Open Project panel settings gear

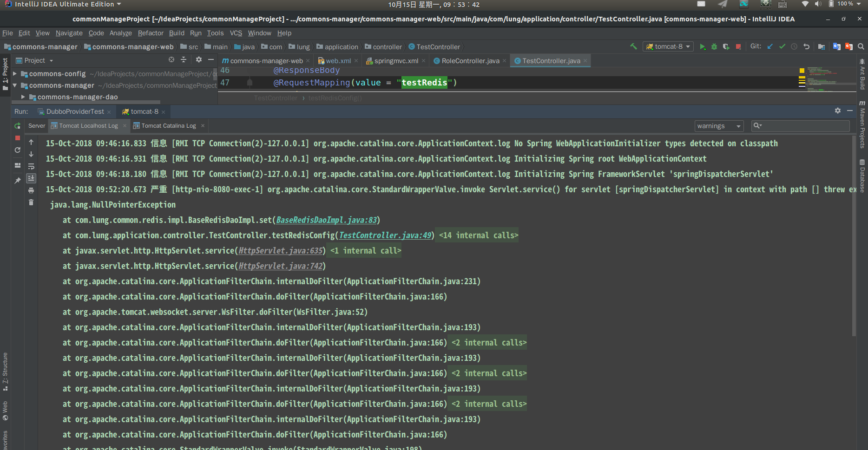pos(199,59)
